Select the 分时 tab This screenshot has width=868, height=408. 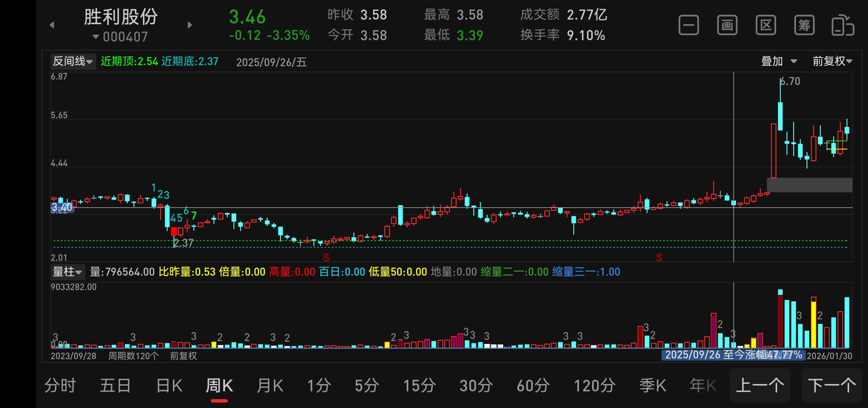pyautogui.click(x=60, y=386)
